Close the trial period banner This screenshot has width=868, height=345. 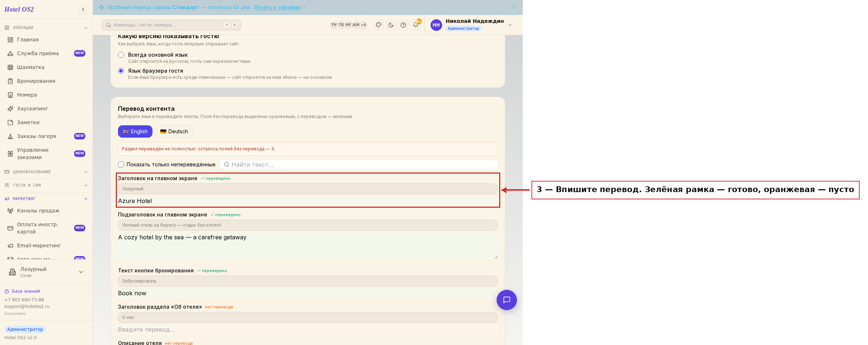tap(514, 7)
